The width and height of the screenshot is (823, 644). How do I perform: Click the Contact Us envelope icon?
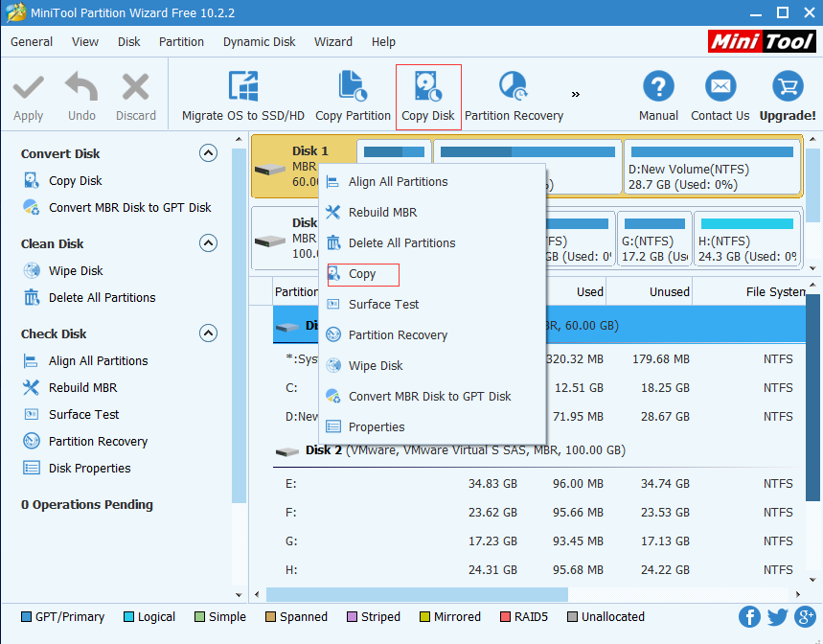coord(720,86)
